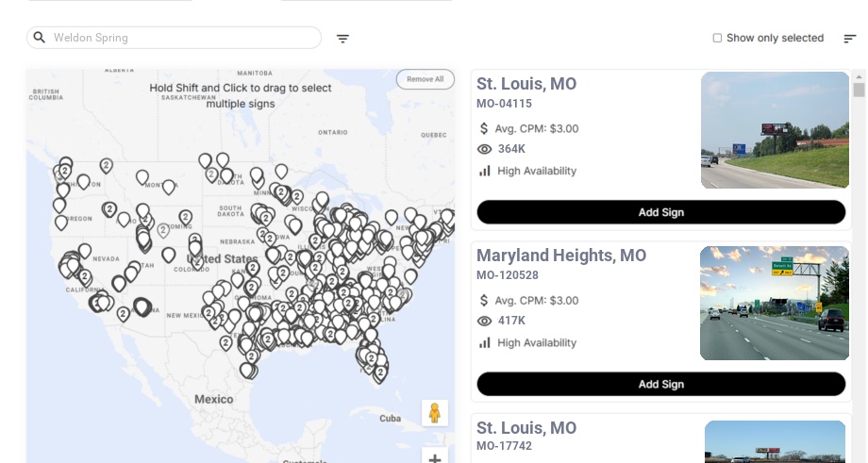Click the Mexico label on the map
Viewport: 868px width, 463px height.
[213, 399]
